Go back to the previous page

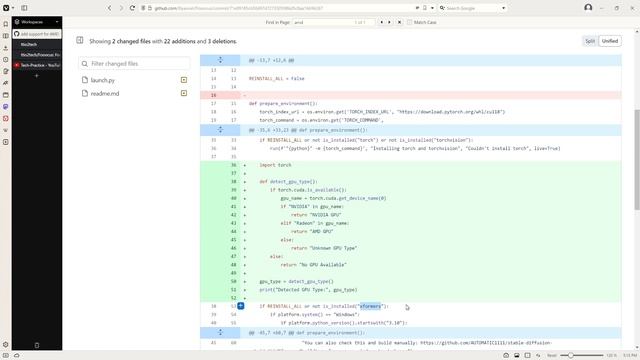(x=109, y=8)
